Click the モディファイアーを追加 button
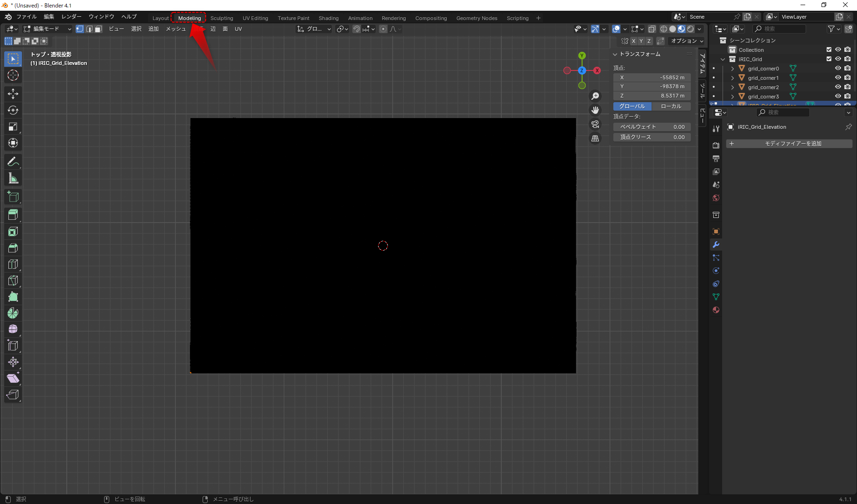 coord(789,144)
